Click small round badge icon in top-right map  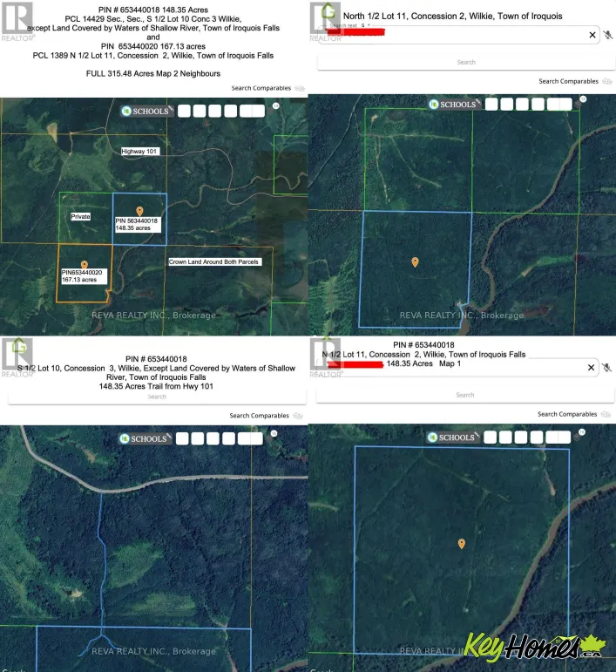click(583, 99)
